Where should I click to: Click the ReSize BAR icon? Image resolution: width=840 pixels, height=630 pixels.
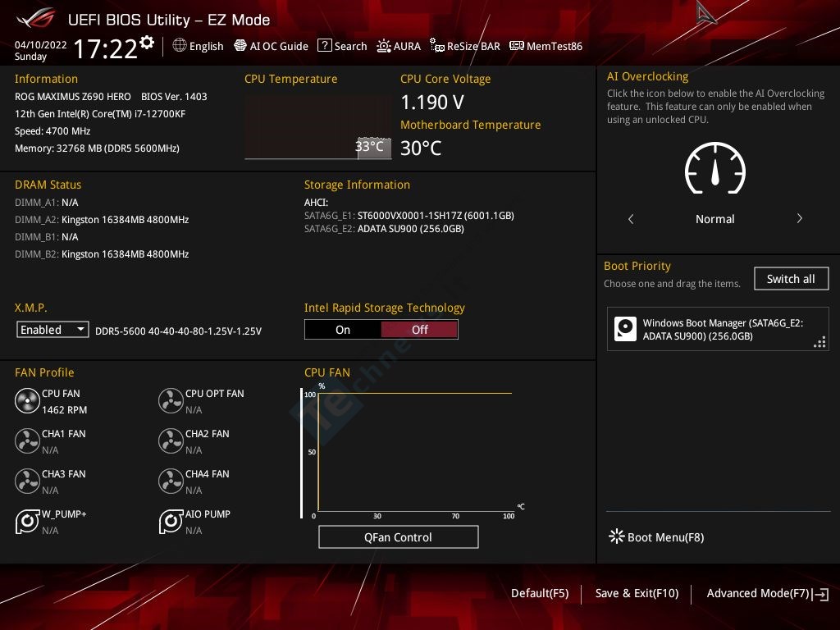click(x=437, y=46)
